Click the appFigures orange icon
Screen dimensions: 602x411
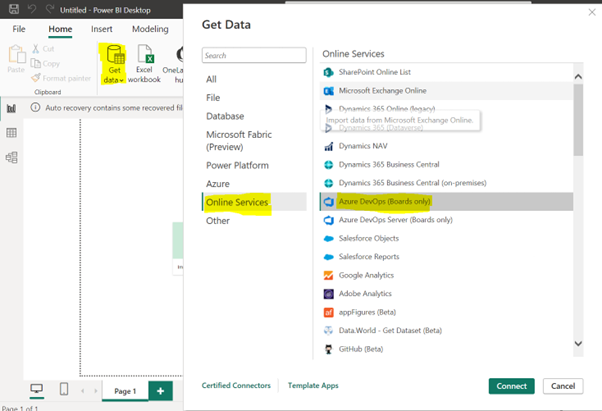pyautogui.click(x=329, y=312)
